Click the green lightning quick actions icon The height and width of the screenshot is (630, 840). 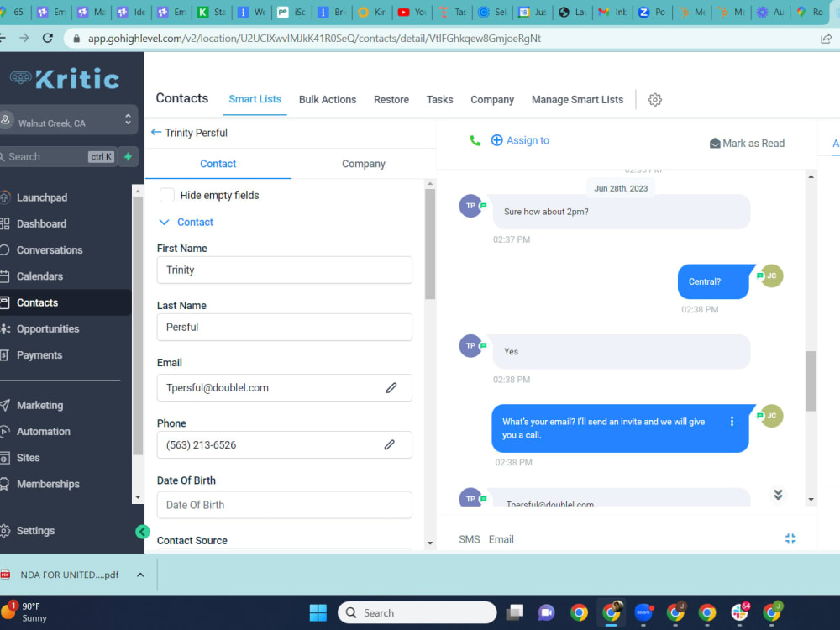pos(128,156)
